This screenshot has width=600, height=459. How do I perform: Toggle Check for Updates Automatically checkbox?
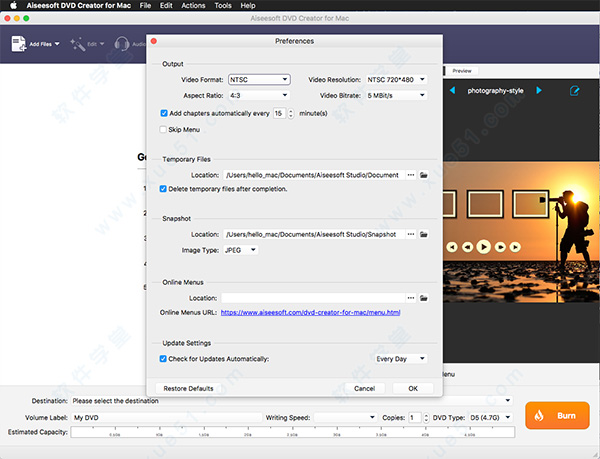tap(163, 358)
